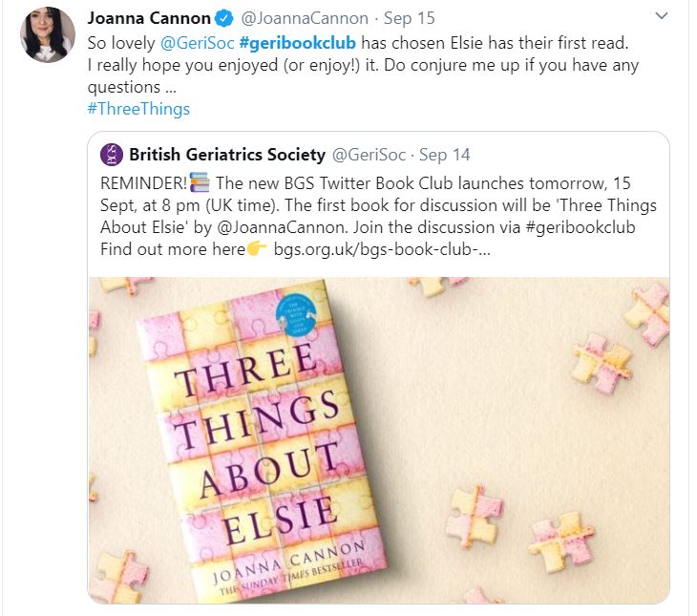Click Joanna Cannon's profile avatar

coord(47,33)
